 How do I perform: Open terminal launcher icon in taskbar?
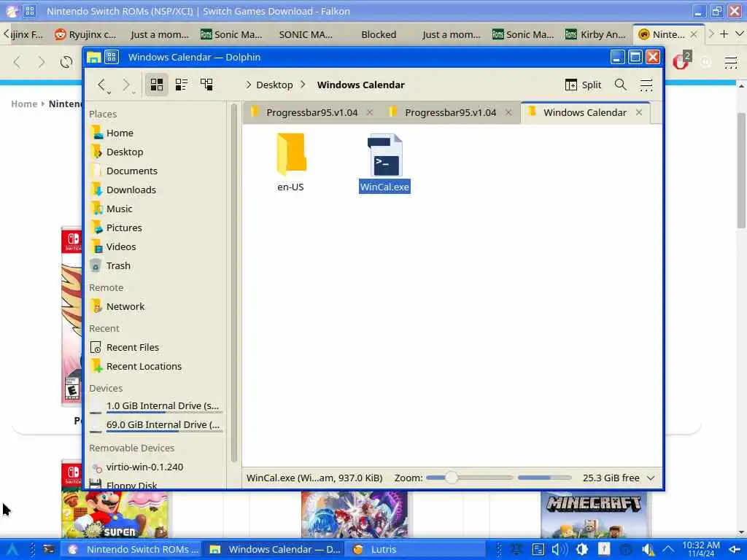click(49, 550)
